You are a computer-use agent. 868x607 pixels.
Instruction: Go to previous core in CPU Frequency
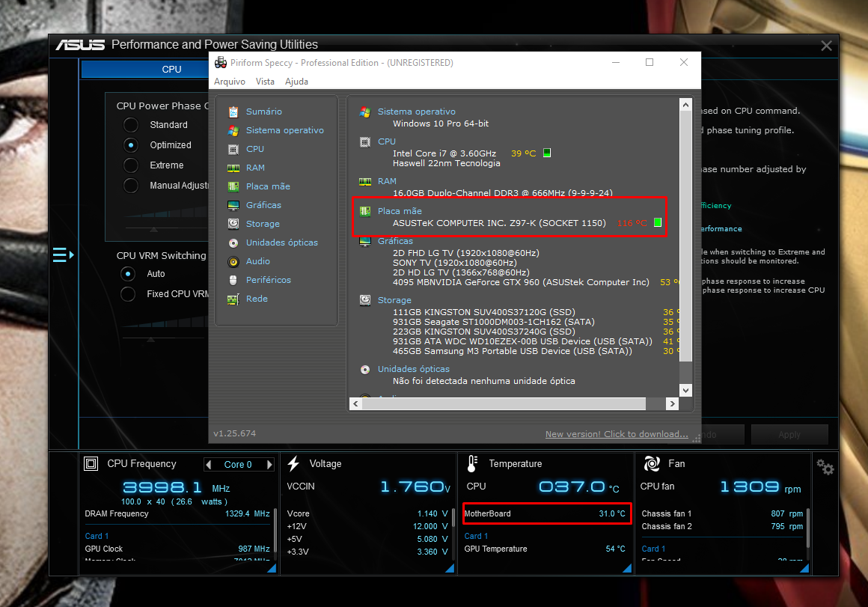(209, 465)
